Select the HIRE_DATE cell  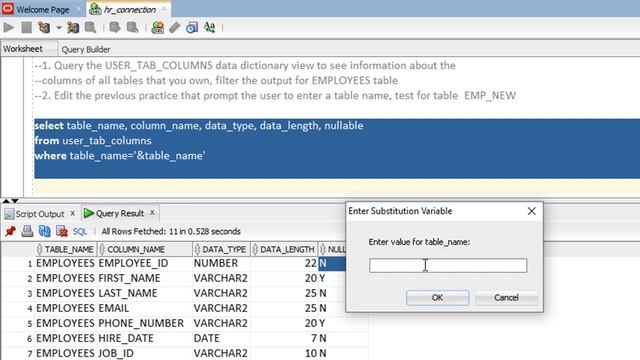[144, 338]
